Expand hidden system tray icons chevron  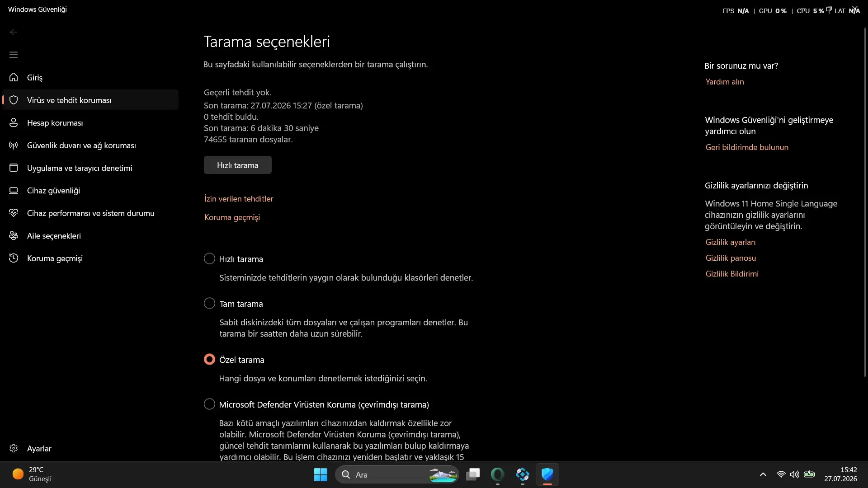point(763,474)
